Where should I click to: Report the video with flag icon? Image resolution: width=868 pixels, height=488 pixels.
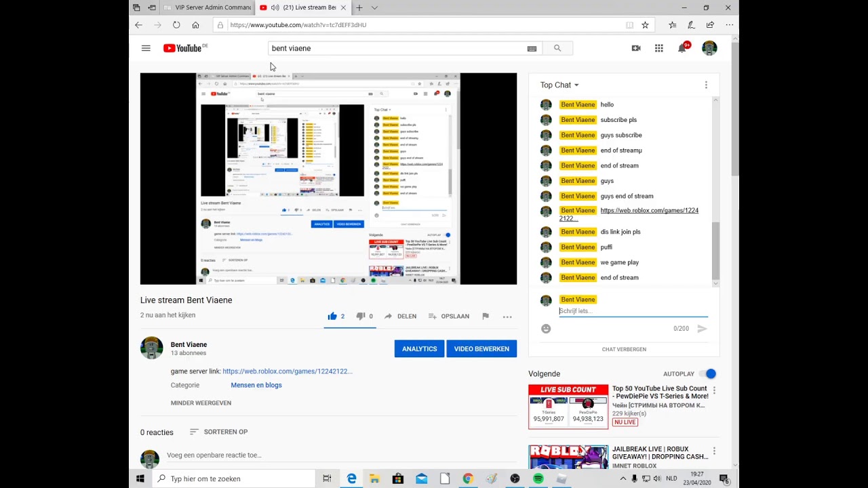point(486,317)
